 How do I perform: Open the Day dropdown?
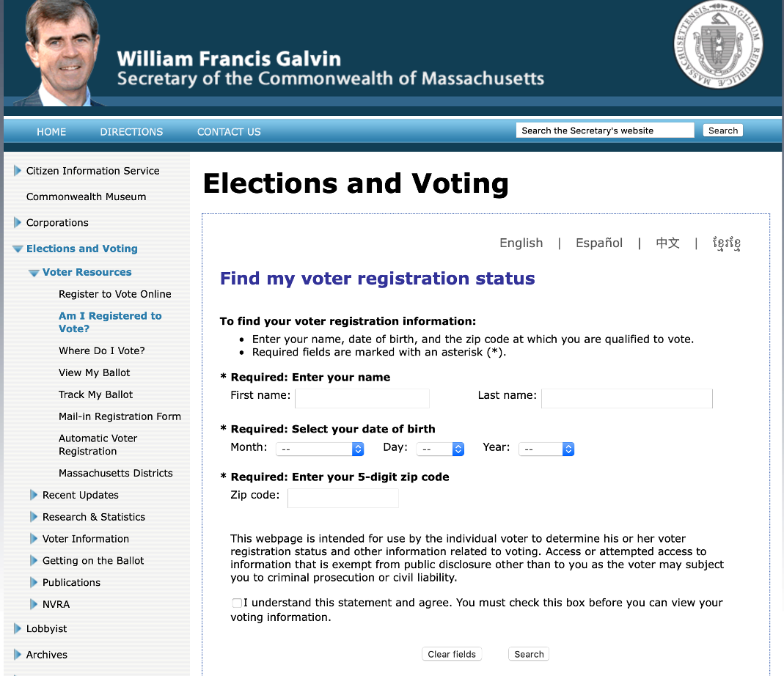(440, 449)
